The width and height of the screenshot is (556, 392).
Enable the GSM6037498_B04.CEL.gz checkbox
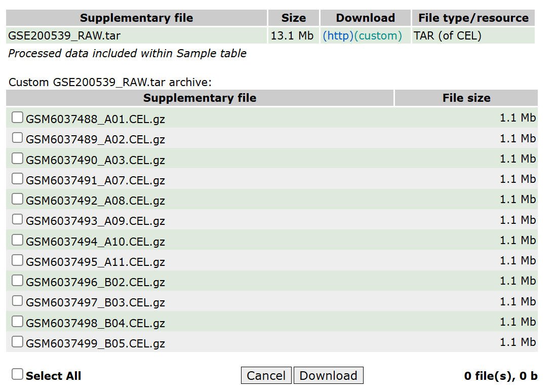(17, 322)
